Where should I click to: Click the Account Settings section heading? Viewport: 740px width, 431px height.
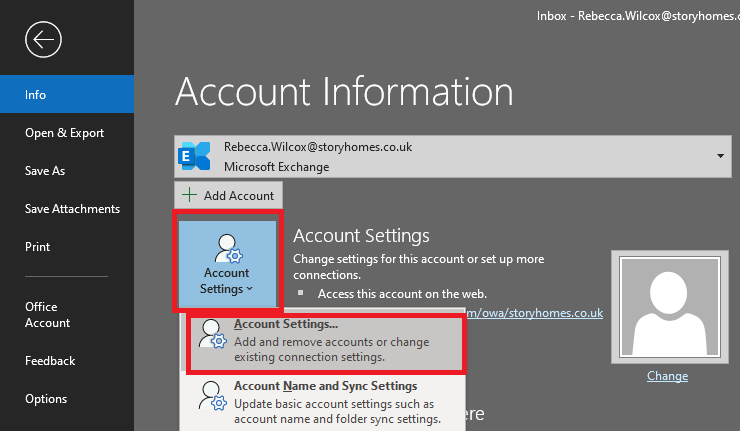point(362,236)
